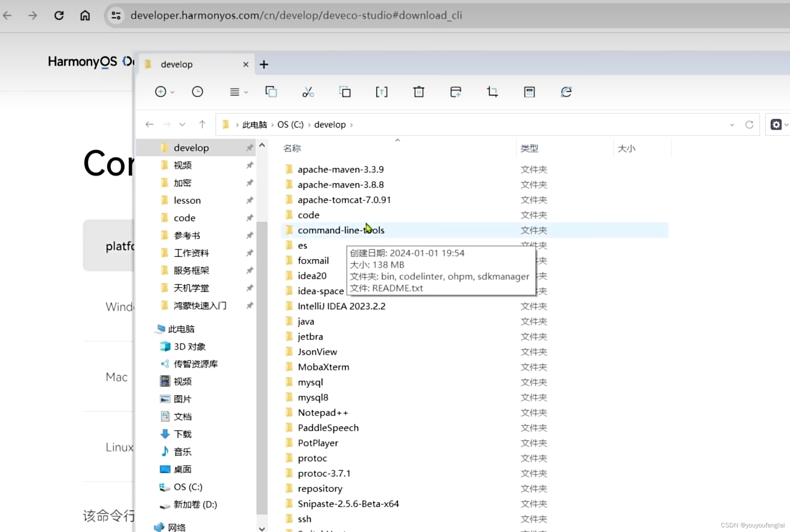Click the crop-shaped toolbar icon
This screenshot has height=532, width=790.
(x=492, y=92)
